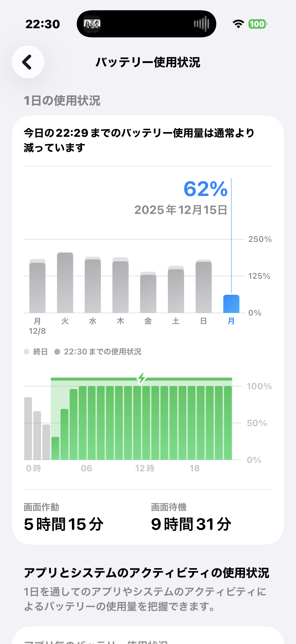Select the Thursday (木) usage bar
This screenshot has height=644, width=296.
point(121,286)
